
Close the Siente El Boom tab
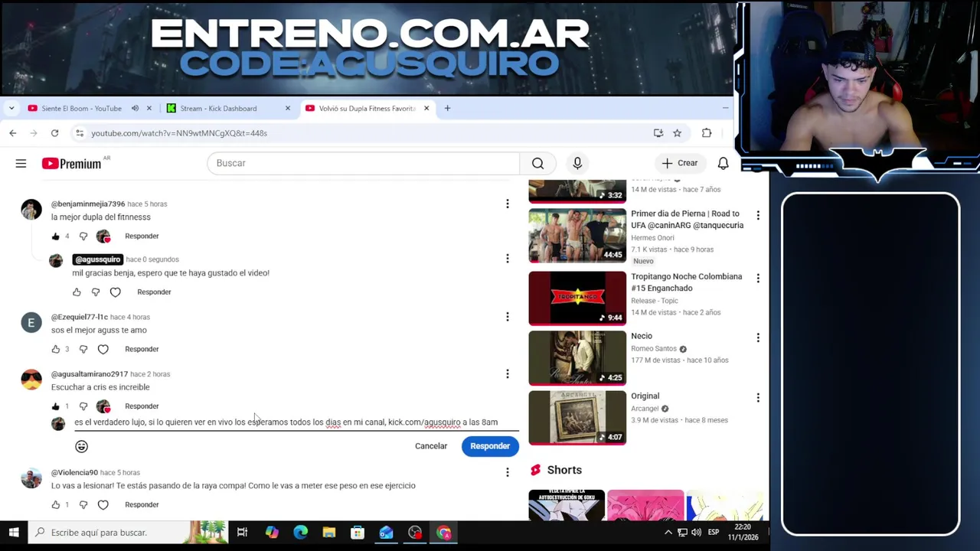pos(149,109)
